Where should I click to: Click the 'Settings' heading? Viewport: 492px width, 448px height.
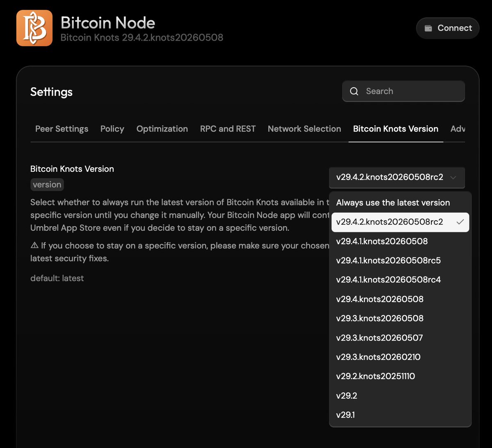pyautogui.click(x=51, y=92)
